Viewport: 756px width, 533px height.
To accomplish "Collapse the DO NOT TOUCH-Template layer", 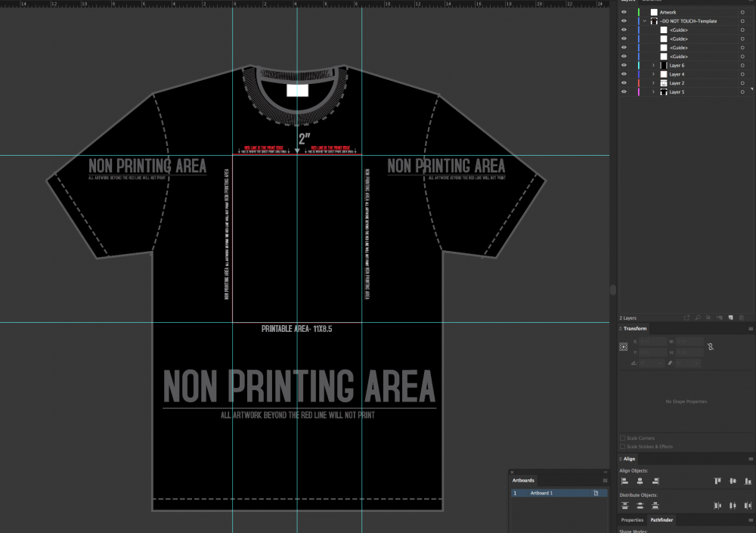I will pyautogui.click(x=644, y=21).
